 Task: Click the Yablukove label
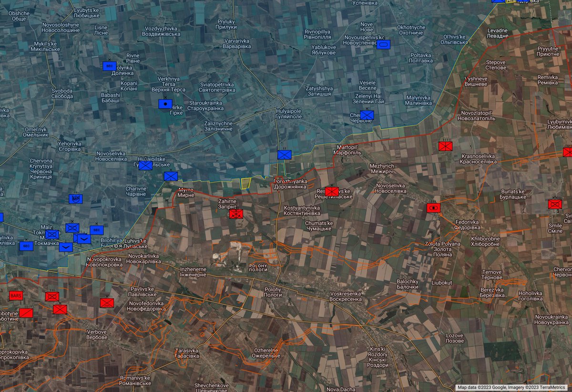(324, 50)
